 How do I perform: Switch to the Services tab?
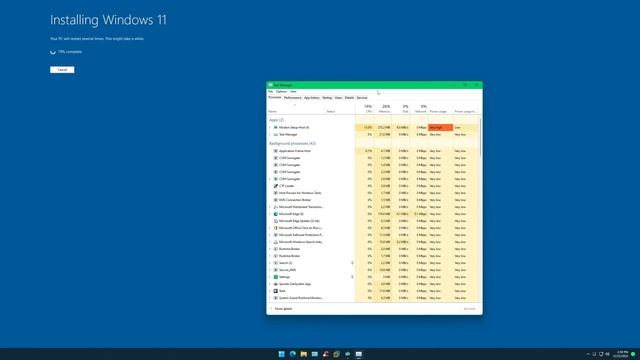tap(362, 98)
